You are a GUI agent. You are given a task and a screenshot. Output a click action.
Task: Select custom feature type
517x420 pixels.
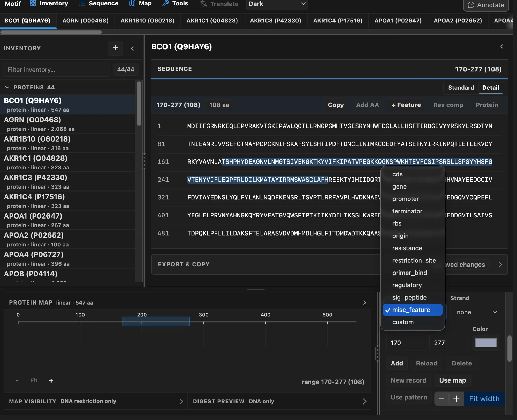point(412,322)
